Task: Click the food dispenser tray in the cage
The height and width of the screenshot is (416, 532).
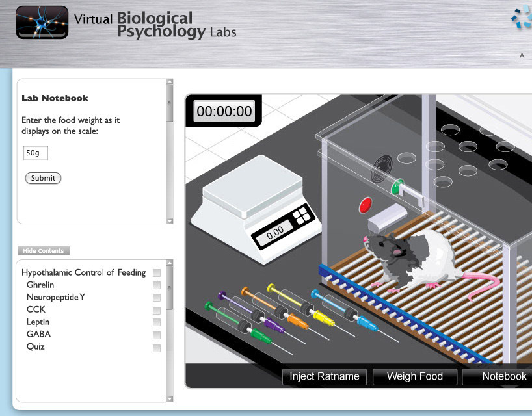Action: pos(387,217)
